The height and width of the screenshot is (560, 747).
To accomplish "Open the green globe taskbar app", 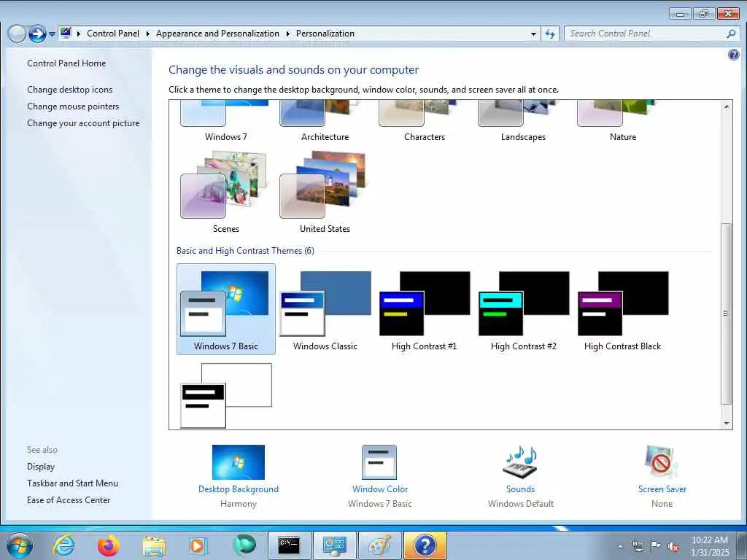I will (244, 545).
